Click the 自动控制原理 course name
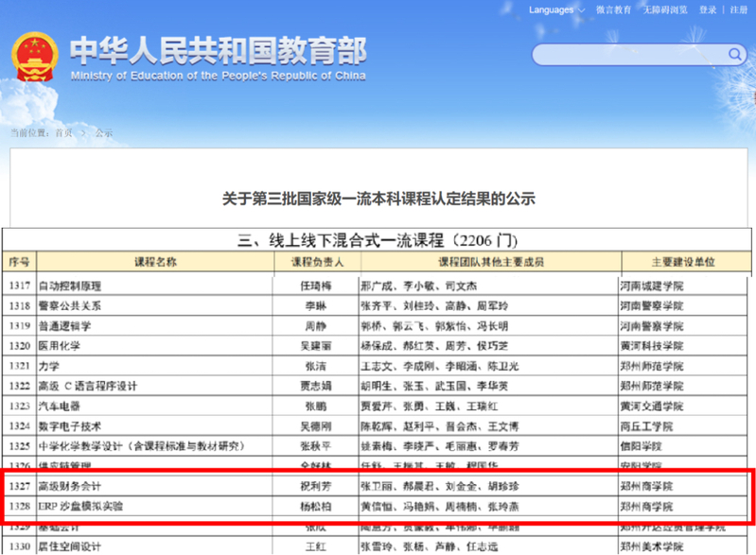This screenshot has height=555, width=756. tap(69, 286)
